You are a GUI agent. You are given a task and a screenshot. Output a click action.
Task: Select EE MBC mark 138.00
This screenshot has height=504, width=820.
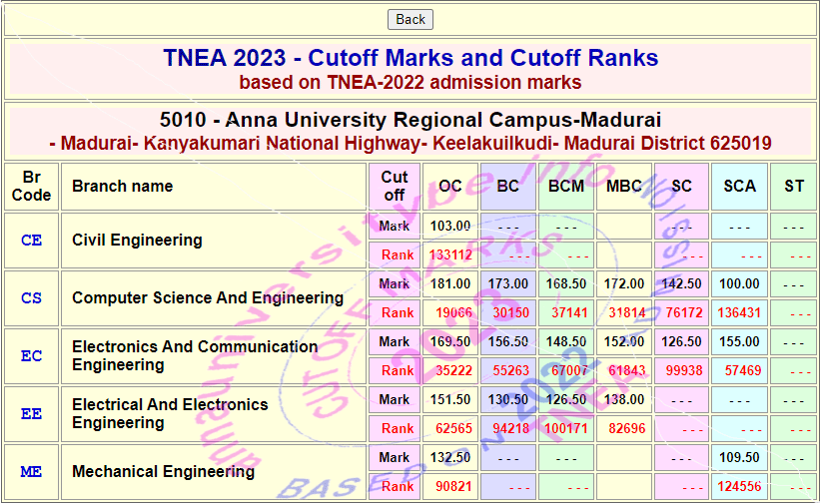click(624, 400)
